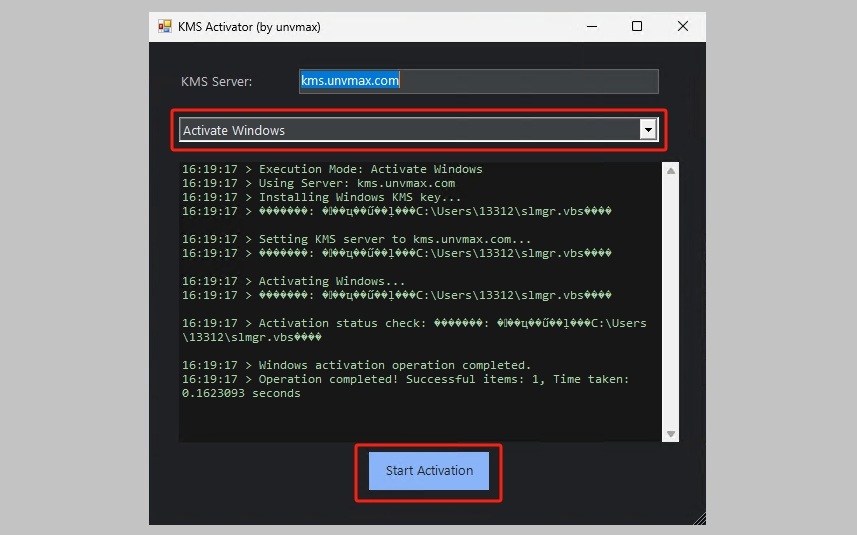Viewport: 857px width, 535px height.
Task: Click the log scrollbar down arrow
Action: (671, 434)
